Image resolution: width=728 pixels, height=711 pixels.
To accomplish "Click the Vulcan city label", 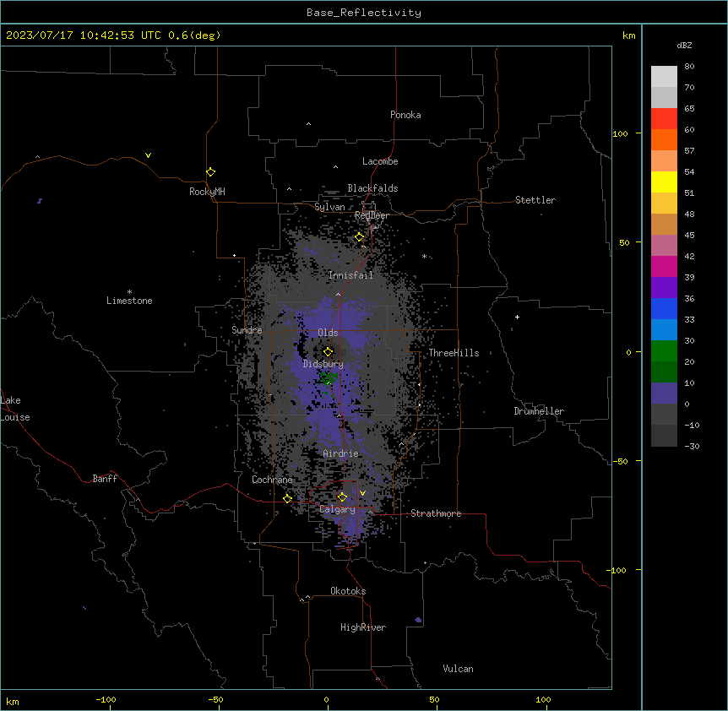I will (x=458, y=669).
